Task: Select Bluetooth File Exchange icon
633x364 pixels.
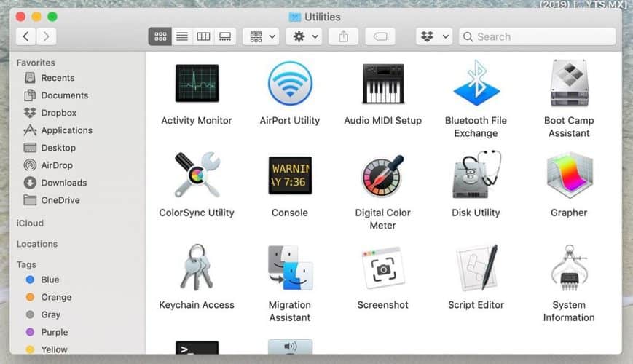Action: tap(476, 83)
